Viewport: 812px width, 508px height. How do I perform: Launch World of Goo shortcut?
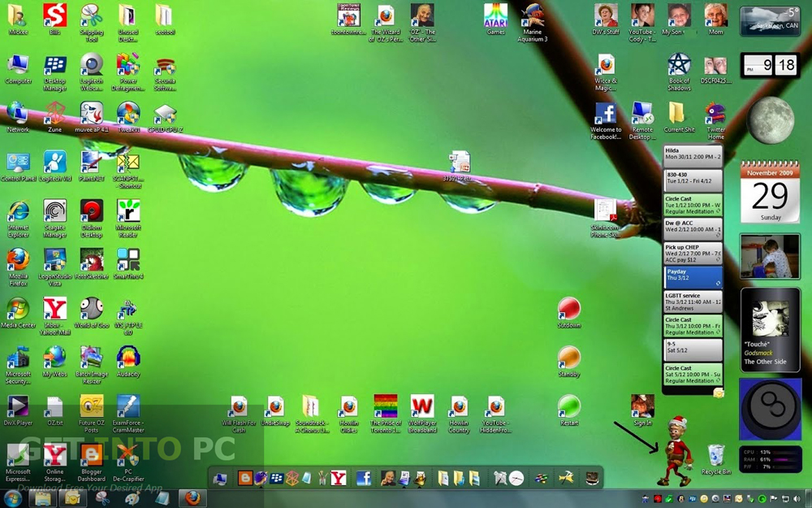coord(92,313)
